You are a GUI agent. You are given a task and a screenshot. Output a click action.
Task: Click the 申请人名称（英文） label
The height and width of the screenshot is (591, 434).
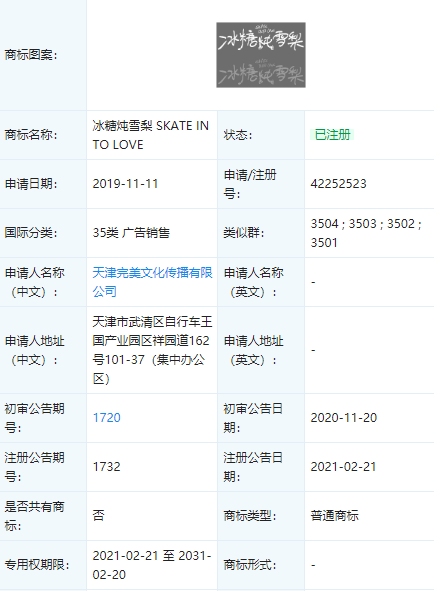(x=253, y=282)
